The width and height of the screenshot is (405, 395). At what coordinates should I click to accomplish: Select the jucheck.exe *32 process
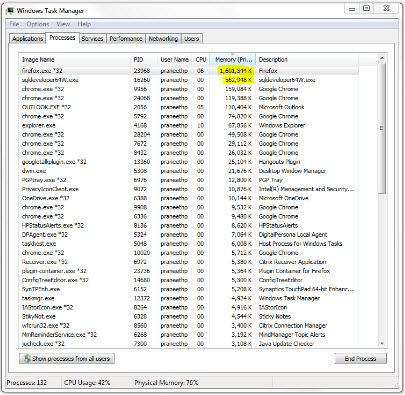[x=189, y=344]
